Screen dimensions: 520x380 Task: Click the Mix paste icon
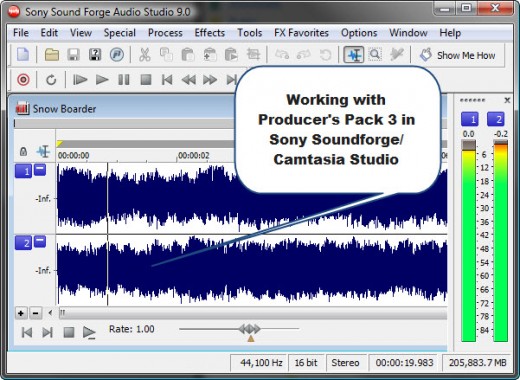(x=210, y=54)
